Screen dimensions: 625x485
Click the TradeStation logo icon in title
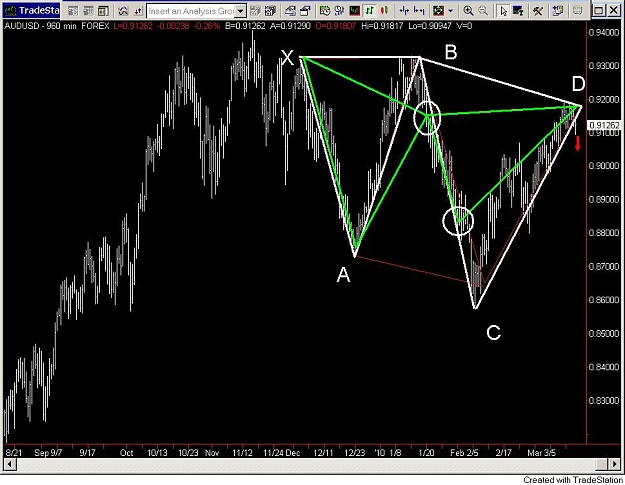10,11
